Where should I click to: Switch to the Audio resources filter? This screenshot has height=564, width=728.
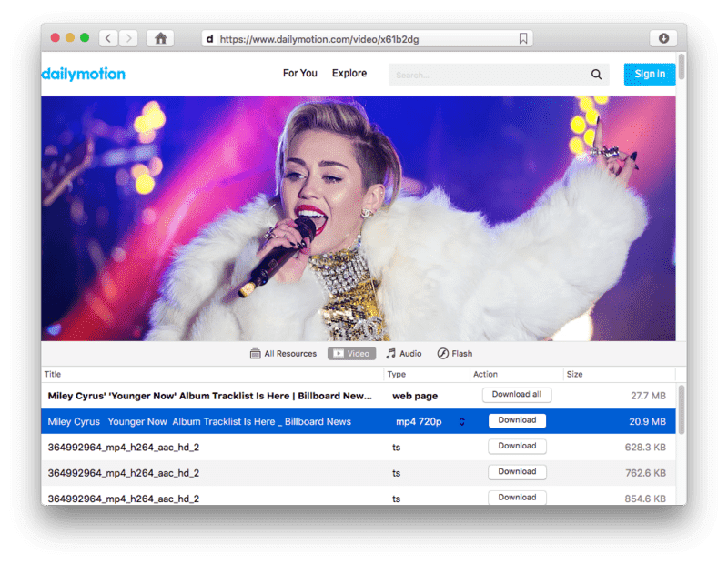402,353
